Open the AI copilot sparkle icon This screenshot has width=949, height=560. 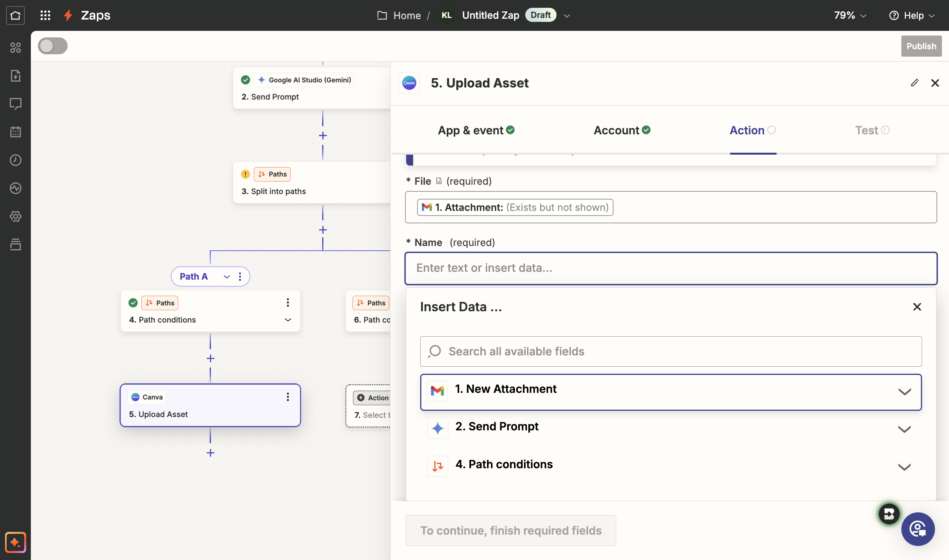15,542
